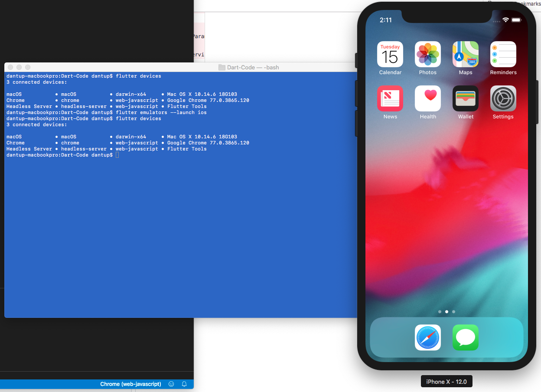Select Chrome (web-javascript) device in status bar
The image size is (541, 392).
[130, 384]
